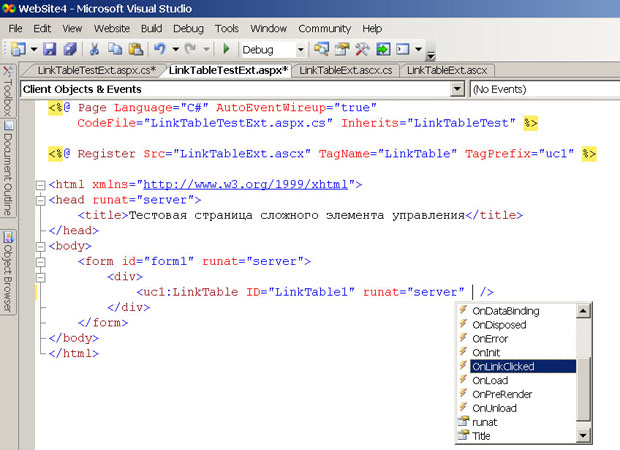Click the Other Windows toolbar icon

pyautogui.click(x=403, y=49)
